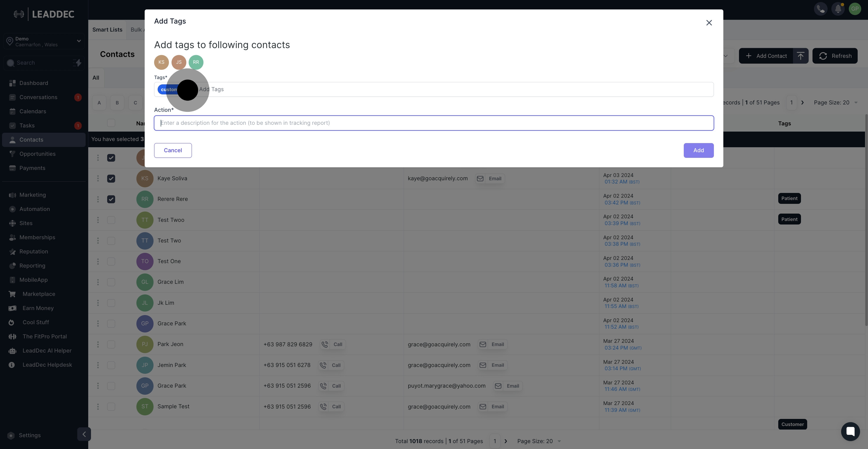Click the Reputation star icon

[x=12, y=252]
